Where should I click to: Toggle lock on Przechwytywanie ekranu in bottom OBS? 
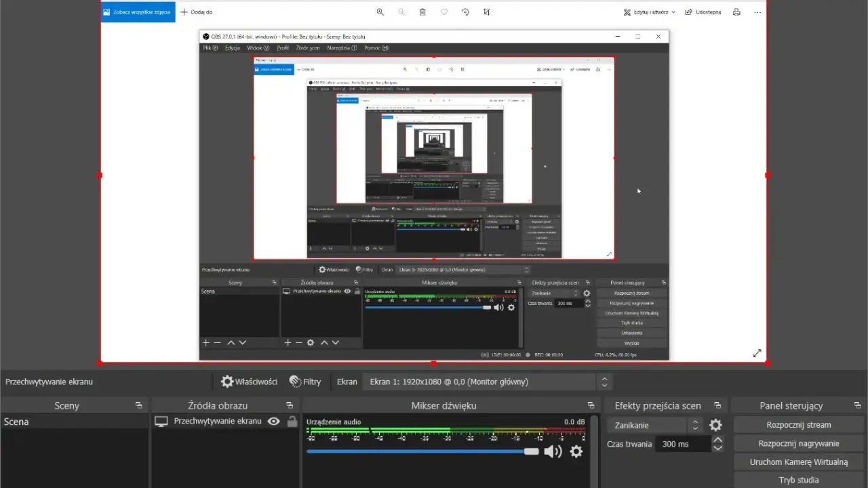coord(292,421)
